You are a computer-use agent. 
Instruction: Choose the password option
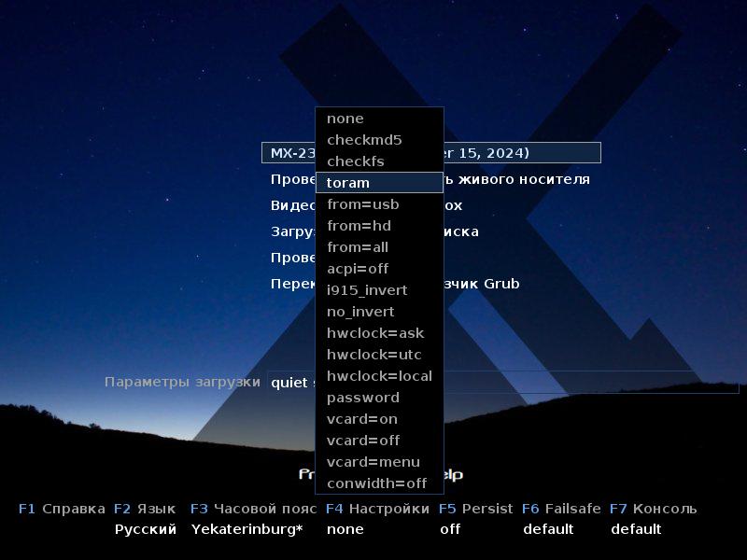coord(379,398)
